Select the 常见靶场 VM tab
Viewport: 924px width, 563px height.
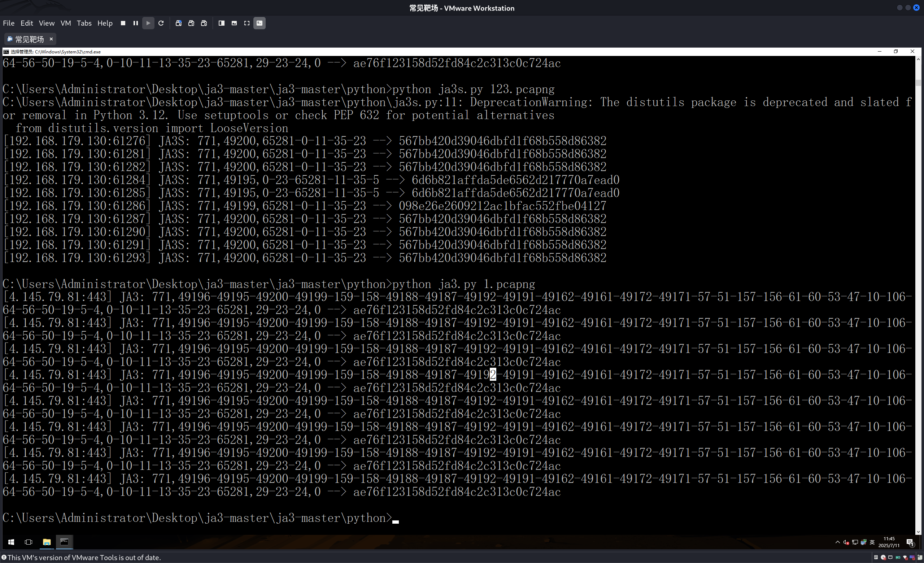tap(29, 39)
